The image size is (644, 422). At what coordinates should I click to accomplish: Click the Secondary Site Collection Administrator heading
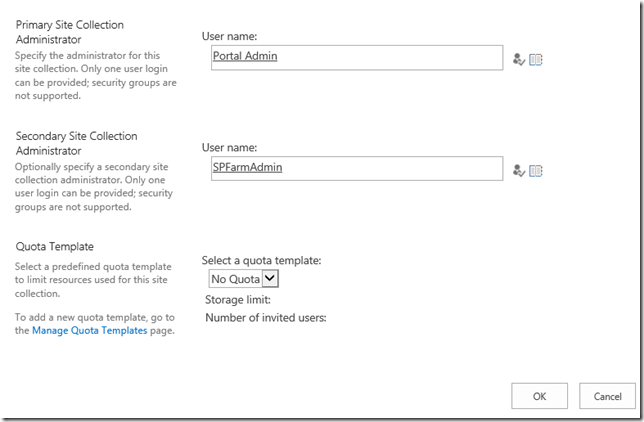tap(76, 143)
